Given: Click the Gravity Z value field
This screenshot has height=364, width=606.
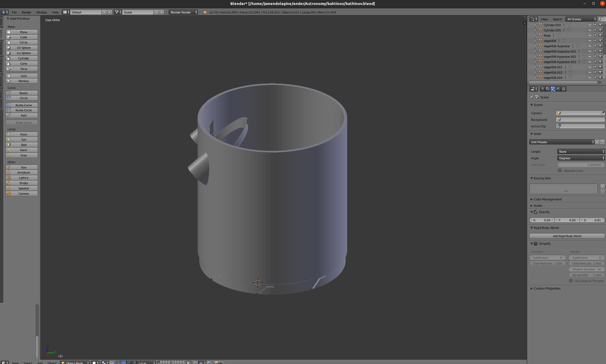Looking at the screenshot, I should click(593, 220).
